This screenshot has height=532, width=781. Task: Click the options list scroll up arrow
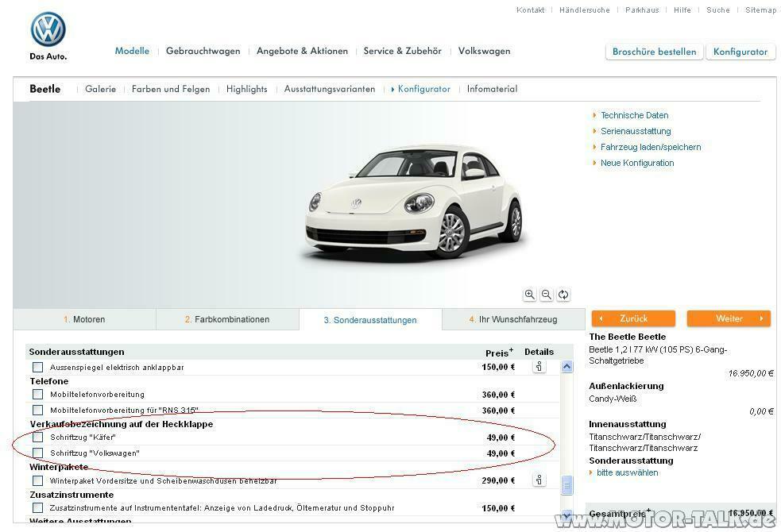566,367
